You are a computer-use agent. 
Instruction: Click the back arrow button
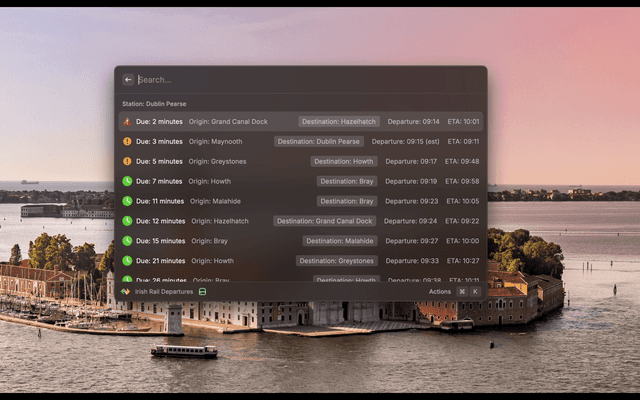coord(128,80)
